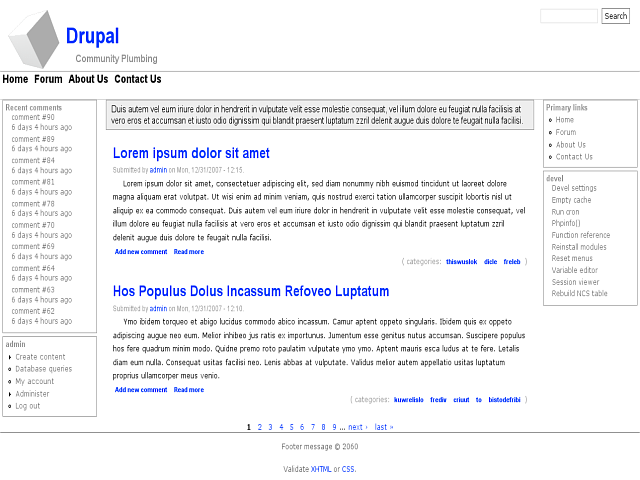Viewport: 640px width, 480px height.
Task: Open comment #81 in Recent comments
Action: 33,182
